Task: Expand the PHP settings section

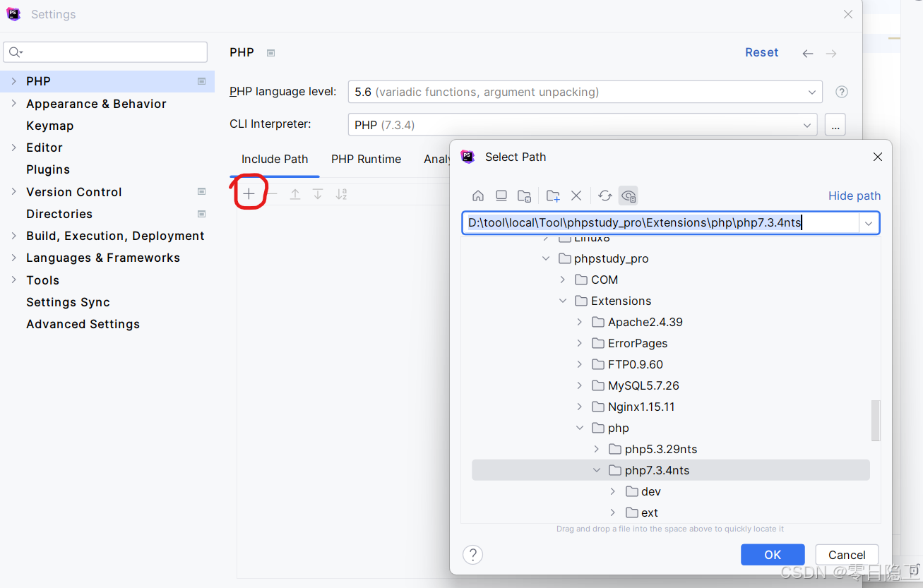Action: point(13,81)
